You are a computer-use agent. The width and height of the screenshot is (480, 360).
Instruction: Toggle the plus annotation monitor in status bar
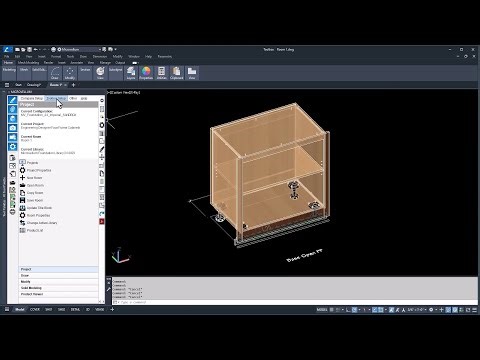click(x=441, y=310)
